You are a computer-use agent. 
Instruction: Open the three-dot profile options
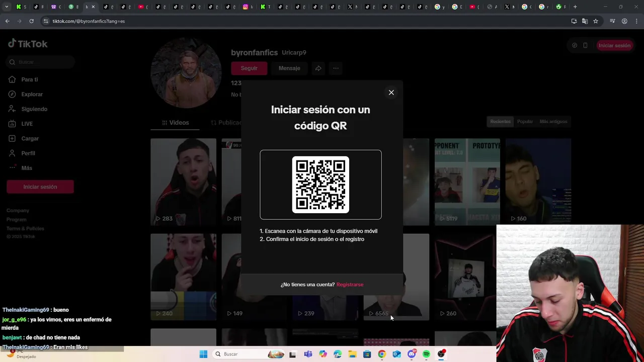click(336, 68)
